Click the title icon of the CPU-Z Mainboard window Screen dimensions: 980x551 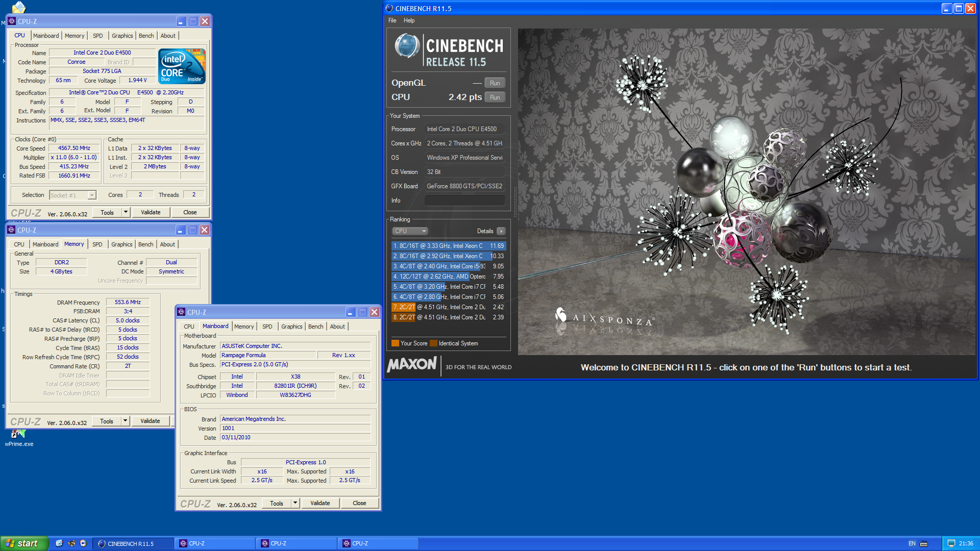pyautogui.click(x=181, y=312)
